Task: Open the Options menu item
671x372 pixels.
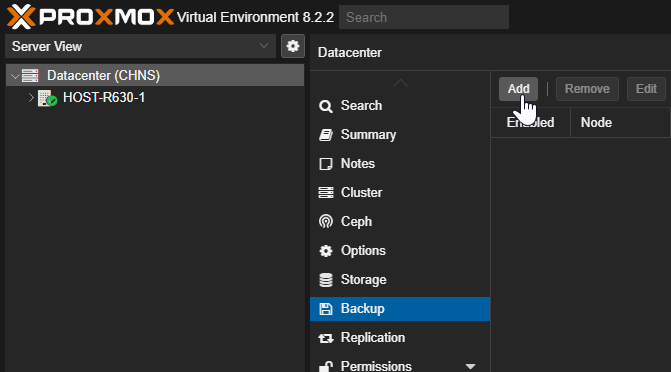Action: click(400, 251)
